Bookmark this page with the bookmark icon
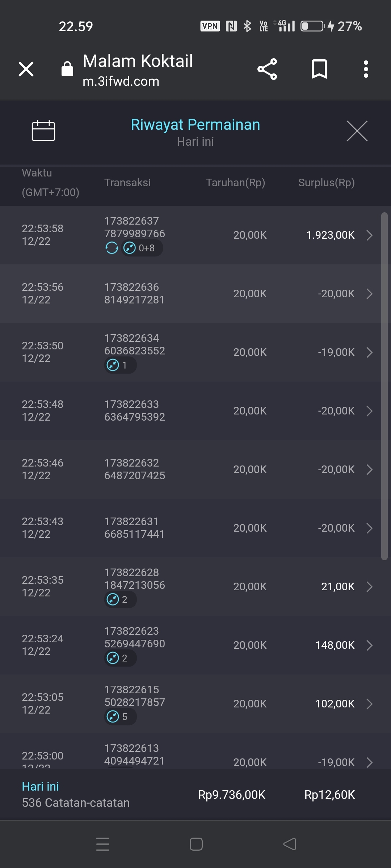 point(319,69)
